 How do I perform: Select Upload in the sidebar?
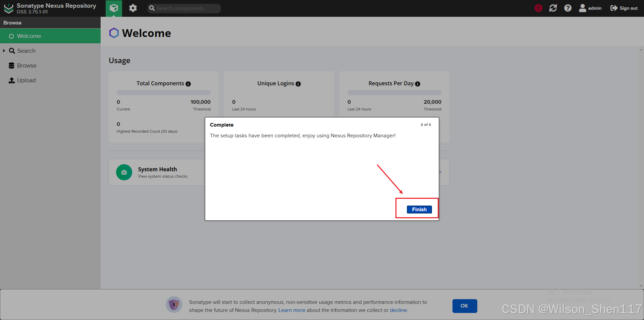coord(50,80)
